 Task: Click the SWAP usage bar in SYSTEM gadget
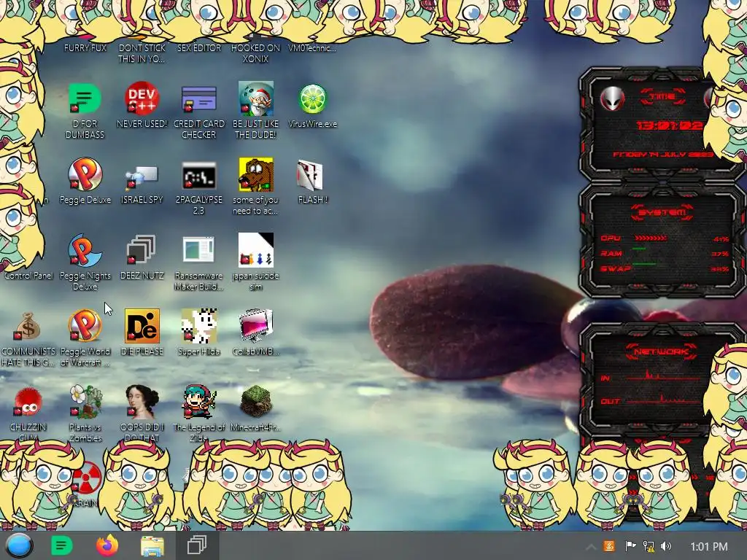tap(644, 263)
